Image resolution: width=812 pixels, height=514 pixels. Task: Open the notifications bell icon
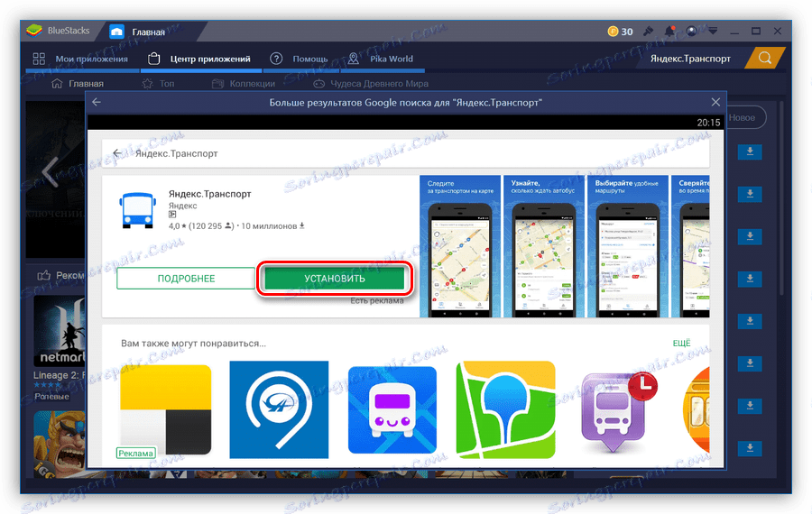[x=669, y=31]
